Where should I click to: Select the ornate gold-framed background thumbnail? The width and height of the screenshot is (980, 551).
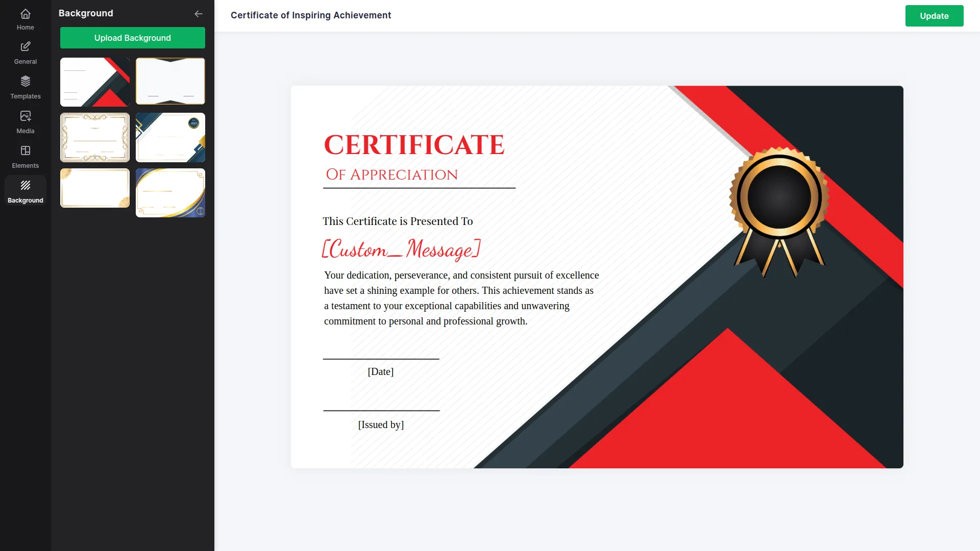(x=94, y=137)
